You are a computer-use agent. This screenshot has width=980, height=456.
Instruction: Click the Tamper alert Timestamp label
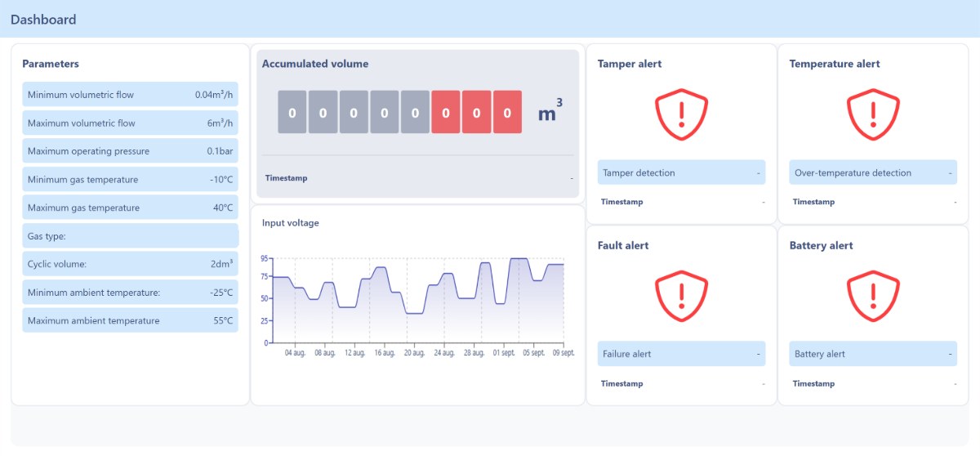tap(622, 202)
